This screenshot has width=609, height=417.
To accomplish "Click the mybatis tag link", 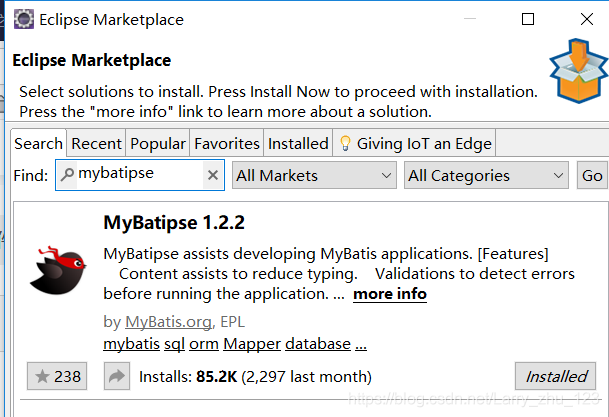I will (132, 344).
